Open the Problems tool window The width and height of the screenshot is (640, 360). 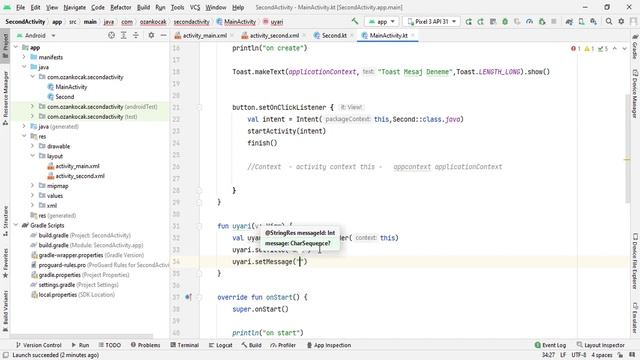(x=145, y=345)
